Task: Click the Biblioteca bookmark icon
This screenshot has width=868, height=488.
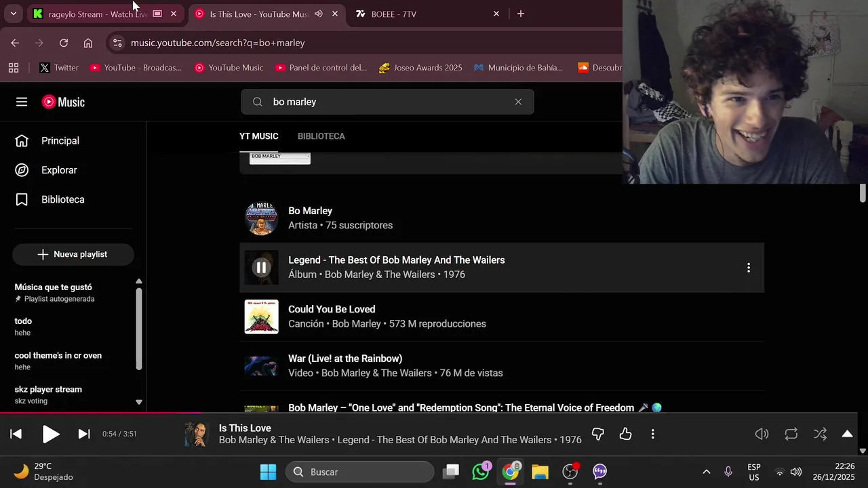Action: tap(22, 199)
